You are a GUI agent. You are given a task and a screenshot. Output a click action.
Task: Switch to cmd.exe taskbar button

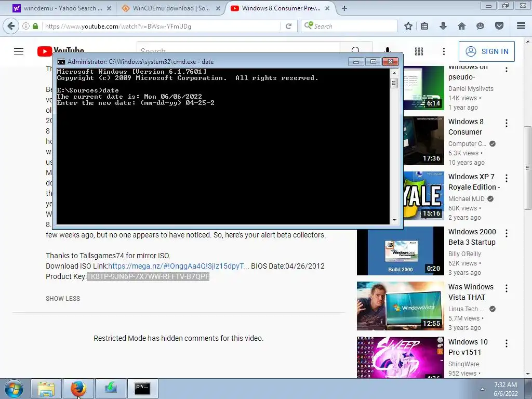142,389
